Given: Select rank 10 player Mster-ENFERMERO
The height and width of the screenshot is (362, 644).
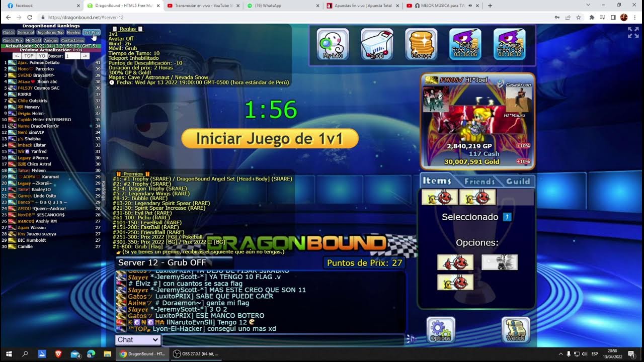Looking at the screenshot, I should [x=52, y=120].
